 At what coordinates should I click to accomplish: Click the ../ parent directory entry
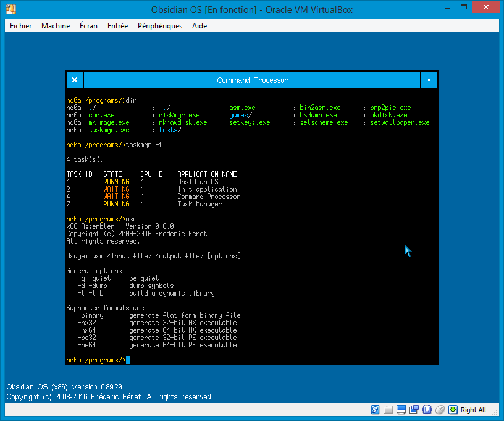165,108
